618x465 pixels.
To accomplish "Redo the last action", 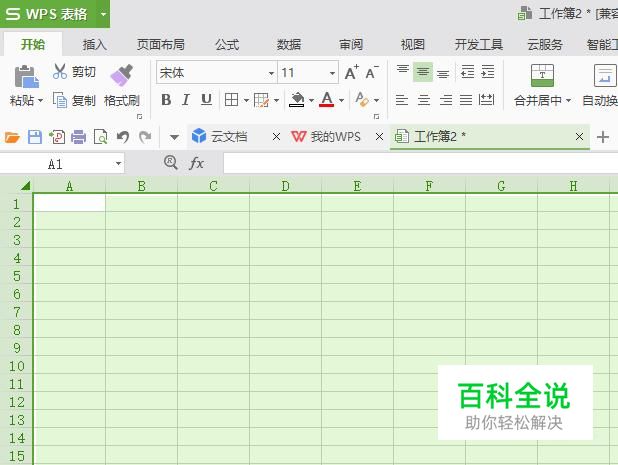I will pyautogui.click(x=145, y=137).
